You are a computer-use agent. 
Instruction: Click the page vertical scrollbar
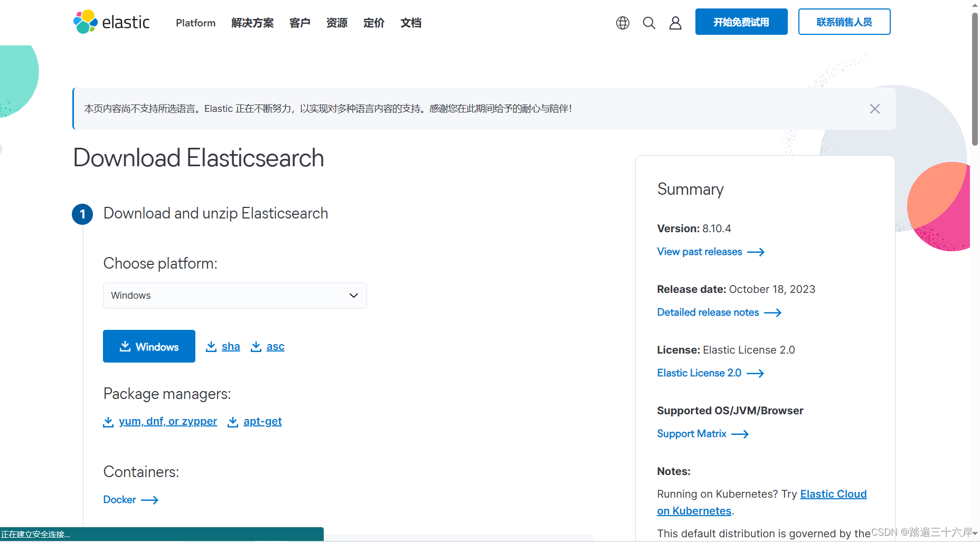[975, 79]
